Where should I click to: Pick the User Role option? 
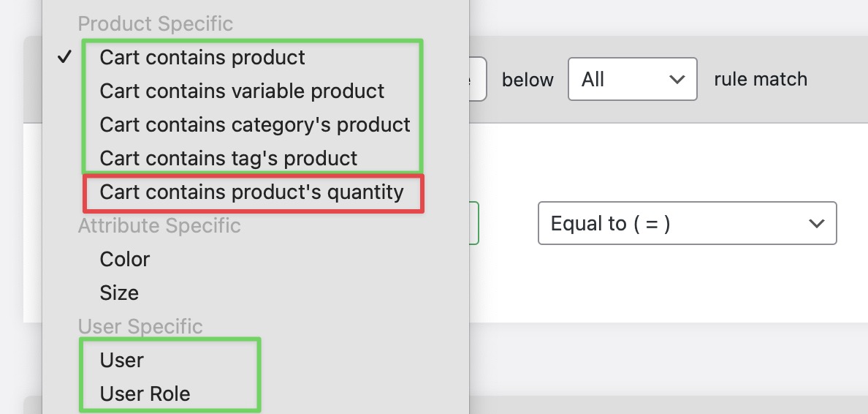pyautogui.click(x=145, y=394)
